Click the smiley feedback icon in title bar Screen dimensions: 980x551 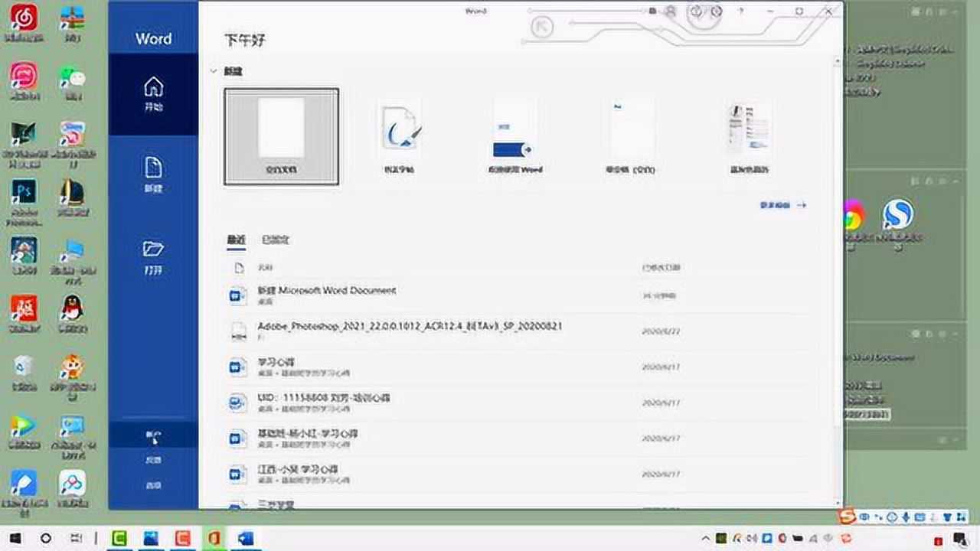point(697,11)
